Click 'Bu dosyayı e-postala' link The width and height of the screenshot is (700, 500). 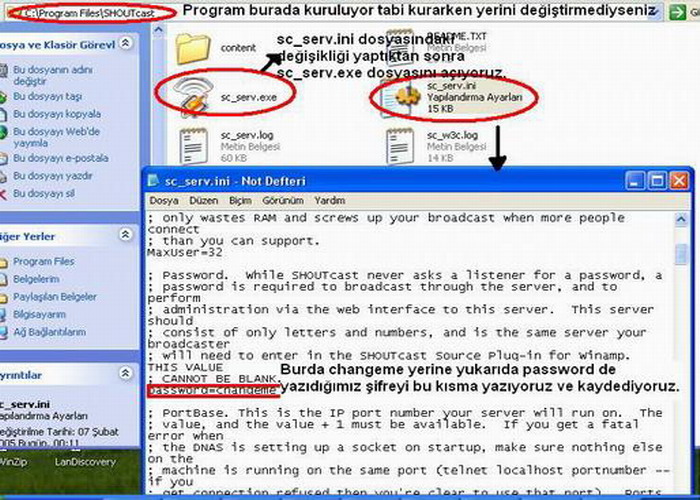tap(61, 158)
